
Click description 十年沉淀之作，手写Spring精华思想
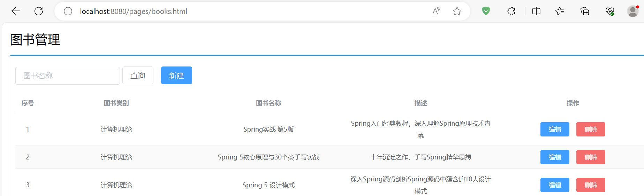coord(421,157)
